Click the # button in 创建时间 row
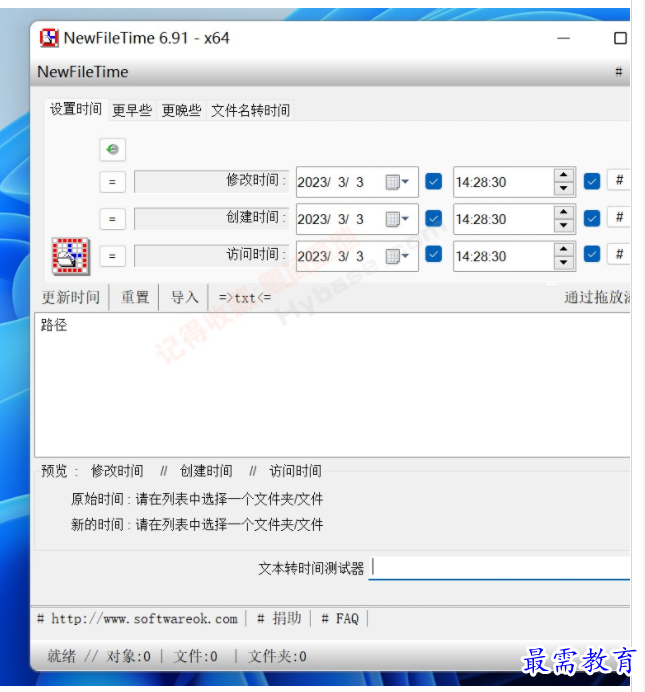 point(619,217)
